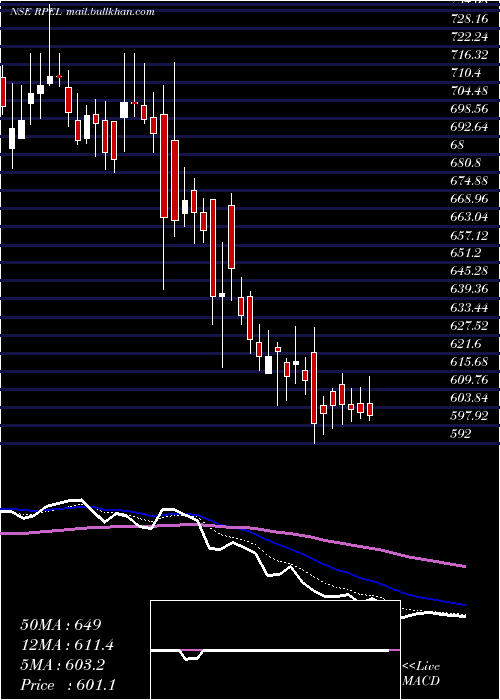Select the 710.4 price axis label
This screenshot has width=500, height=700.
point(466,73)
